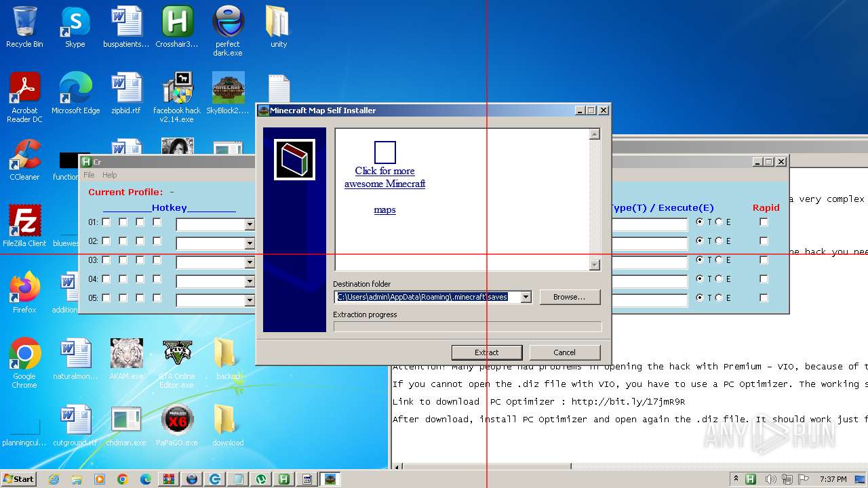The image size is (868, 488).
Task: Launch CCleaner from the desktop
Action: coord(24,161)
